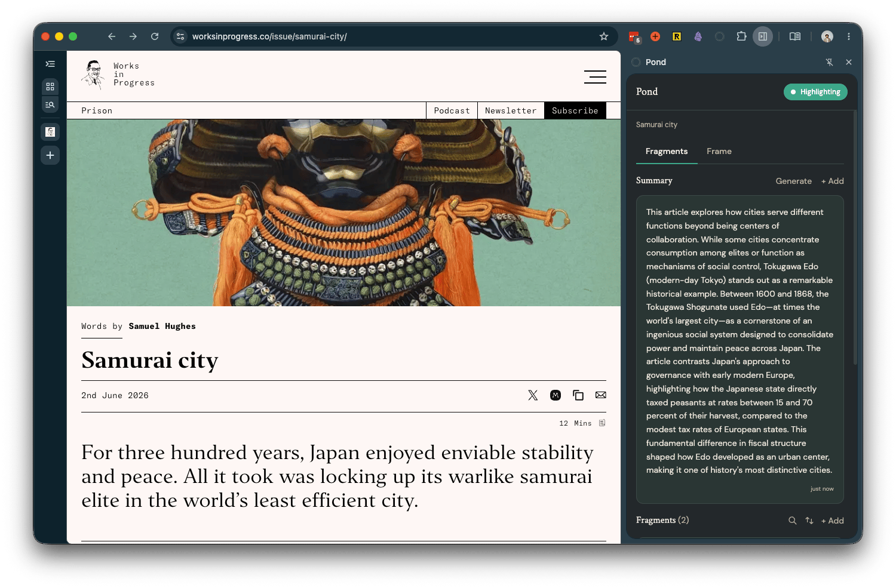The image size is (896, 588).
Task: Unpin the Pond side panel
Action: (829, 62)
